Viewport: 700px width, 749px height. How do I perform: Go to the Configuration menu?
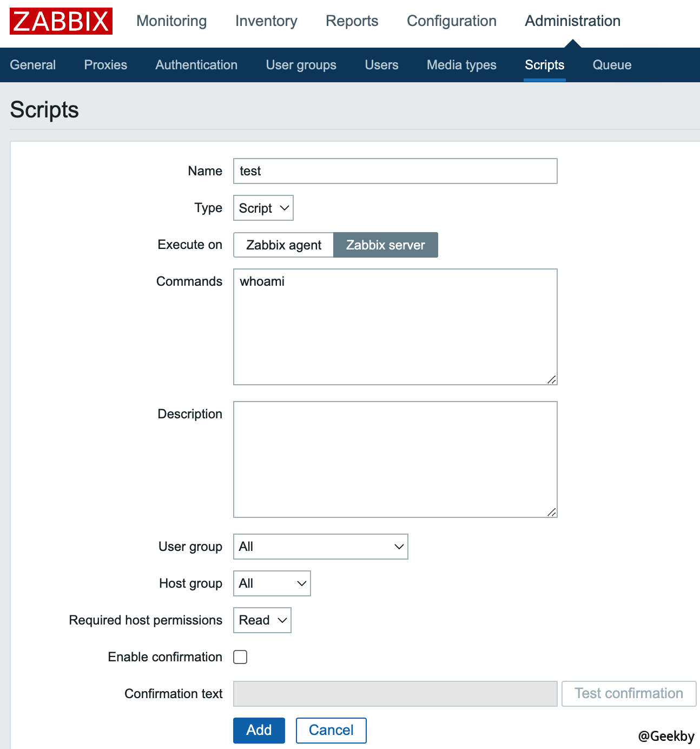coord(451,21)
